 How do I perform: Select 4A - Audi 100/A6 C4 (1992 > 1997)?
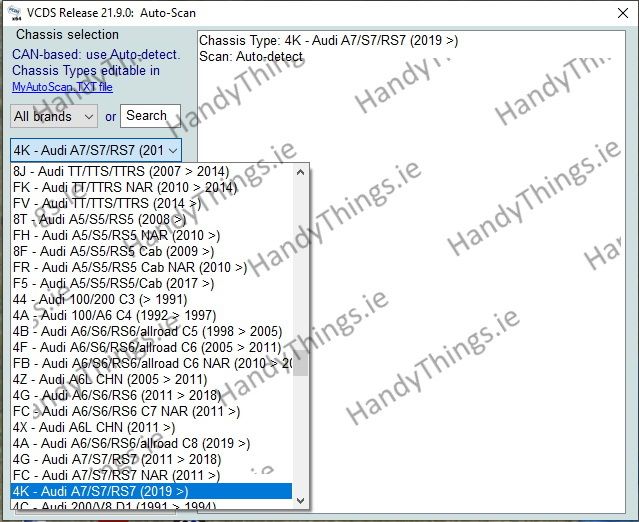pyautogui.click(x=152, y=315)
